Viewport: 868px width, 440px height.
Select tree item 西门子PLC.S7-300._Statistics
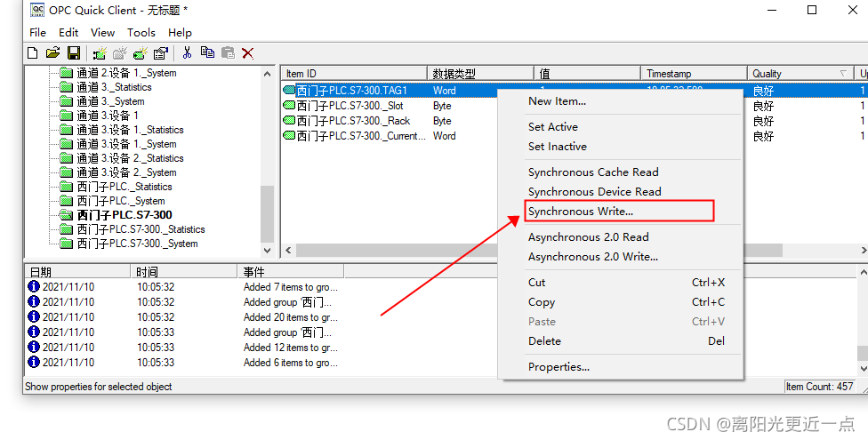pos(141,229)
